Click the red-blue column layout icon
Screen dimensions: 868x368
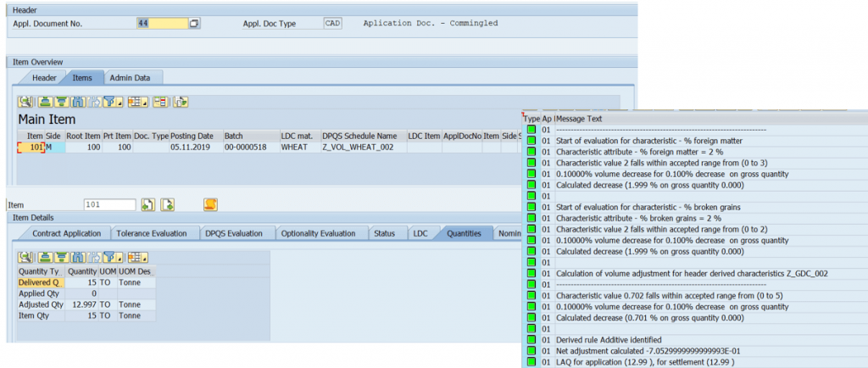point(160,102)
